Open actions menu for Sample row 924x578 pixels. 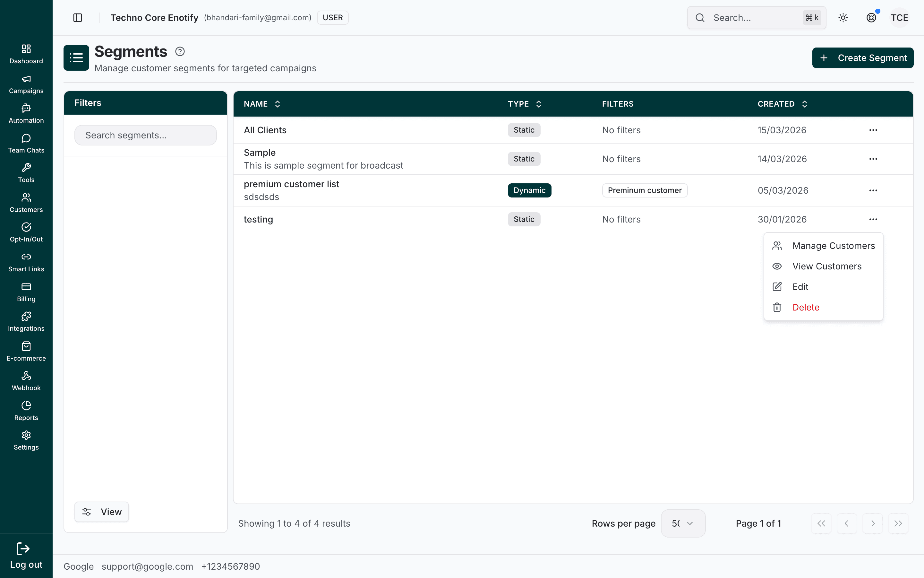click(873, 159)
